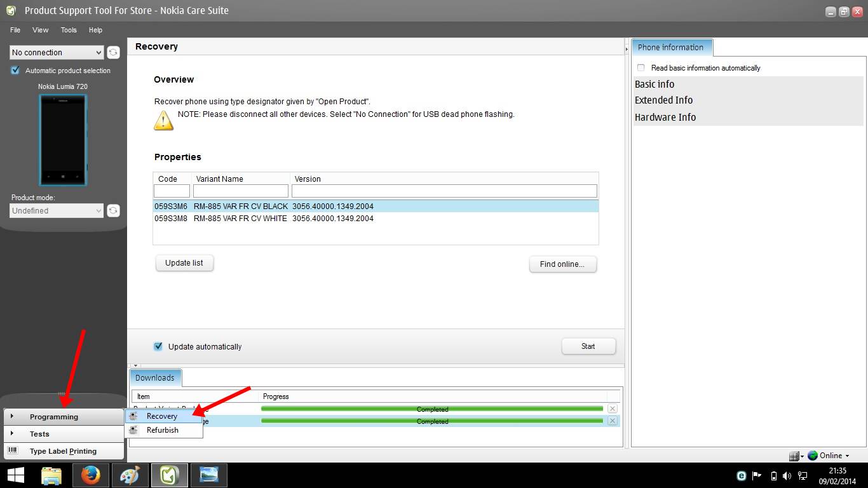Toggle Automatic product selection checkbox

pyautogui.click(x=15, y=71)
